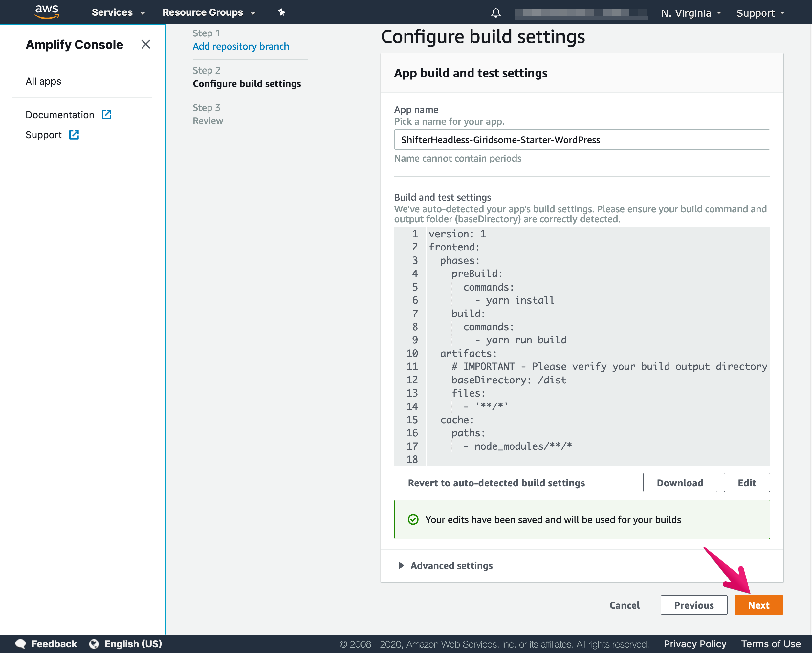Click the external link icon beside Documentation
Viewport: 812px width, 653px height.
107,115
